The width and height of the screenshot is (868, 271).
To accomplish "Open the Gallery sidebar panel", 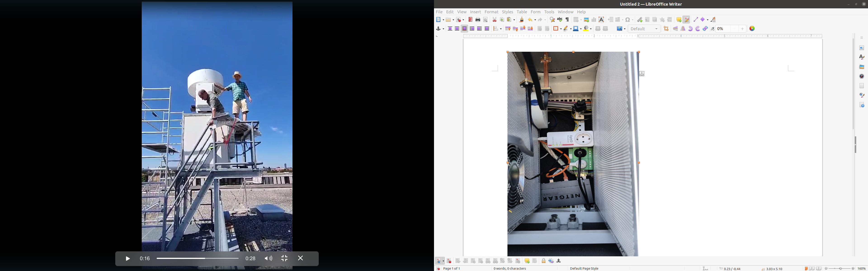I will 862,67.
